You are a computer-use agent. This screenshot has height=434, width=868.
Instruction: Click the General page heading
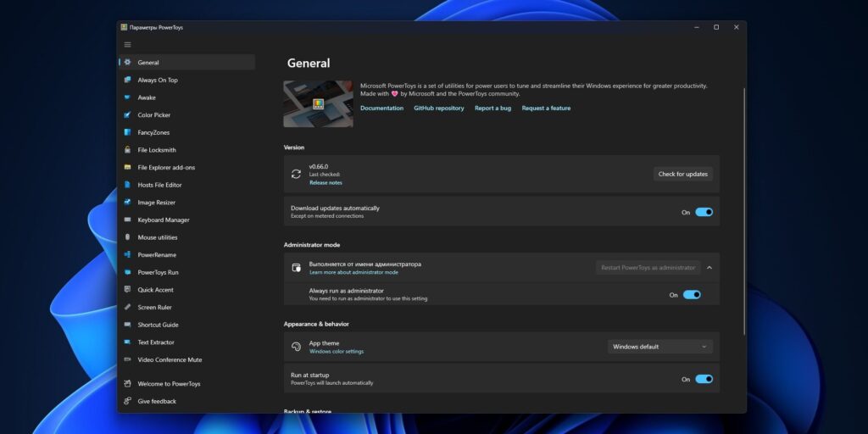click(x=309, y=63)
